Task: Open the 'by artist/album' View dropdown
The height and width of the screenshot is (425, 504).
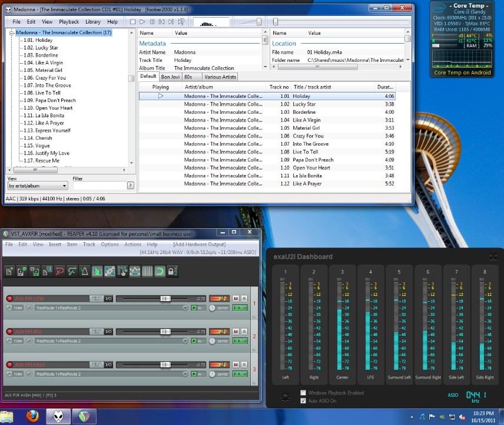Action: pos(38,186)
